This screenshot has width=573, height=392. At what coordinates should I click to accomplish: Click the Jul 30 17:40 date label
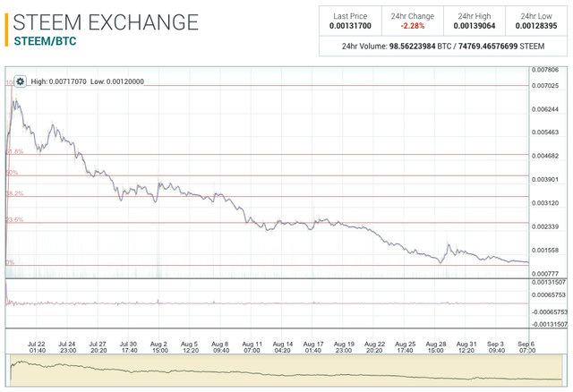tap(129, 347)
